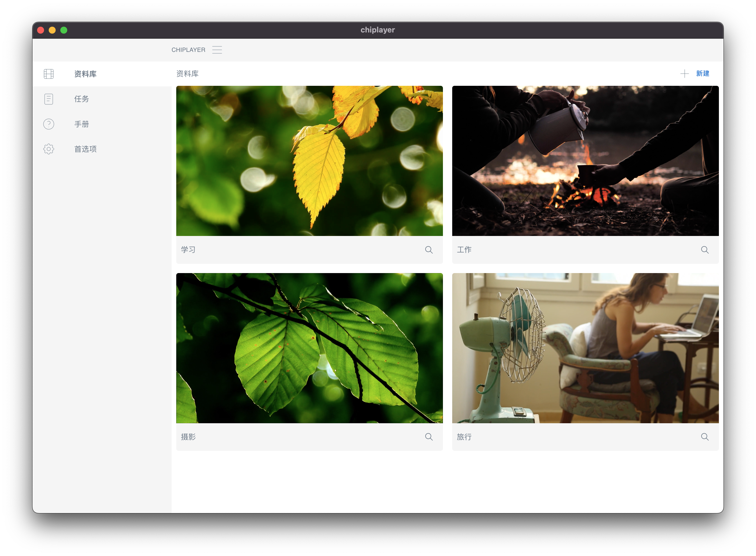Click the 资料库 grid icon in sidebar
This screenshot has width=756, height=556.
49,74
